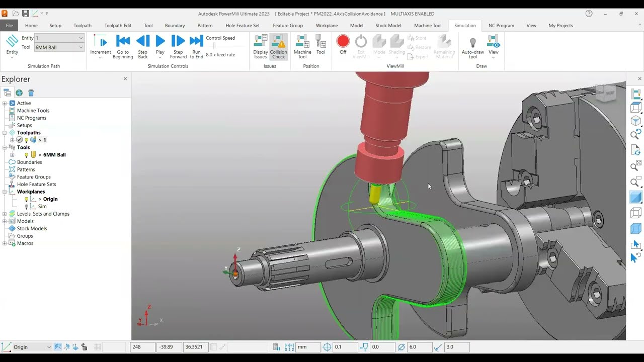The image size is (644, 362).
Task: Collapse the Toolpaths tree node
Action: 5,133
